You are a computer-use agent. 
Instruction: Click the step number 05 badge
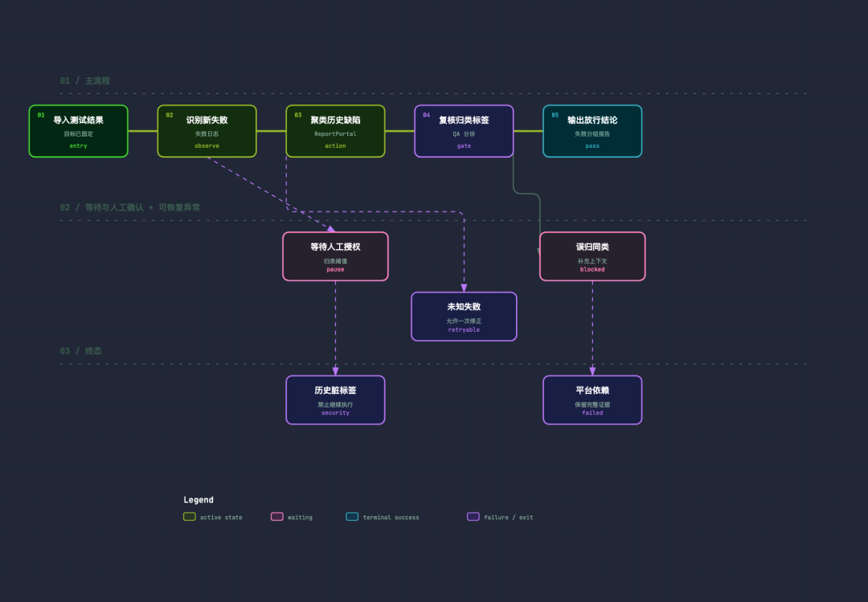pos(555,115)
